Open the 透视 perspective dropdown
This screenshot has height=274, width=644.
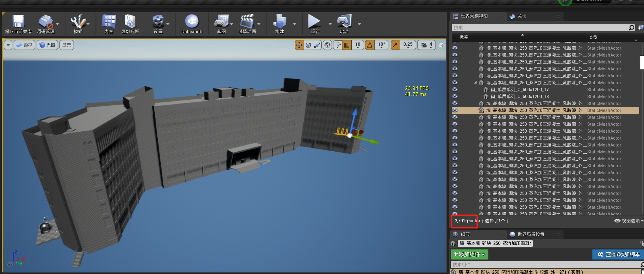(x=24, y=45)
